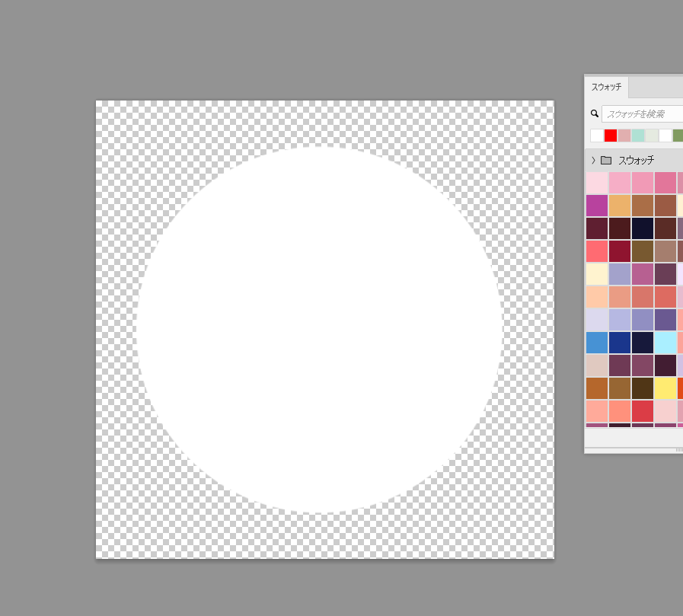Choose the sky blue swatch
Image resolution: width=683 pixels, height=616 pixels.
597,343
